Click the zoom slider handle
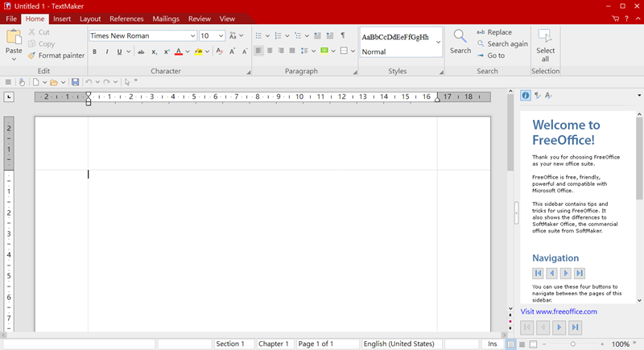Image resolution: width=644 pixels, height=350 pixels. tap(572, 344)
